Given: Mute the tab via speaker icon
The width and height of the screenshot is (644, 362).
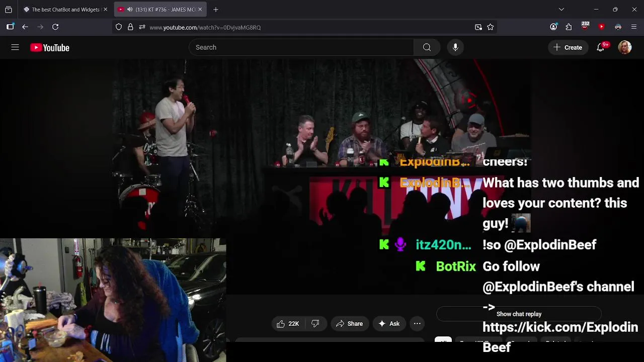Looking at the screenshot, I should tap(130, 10).
